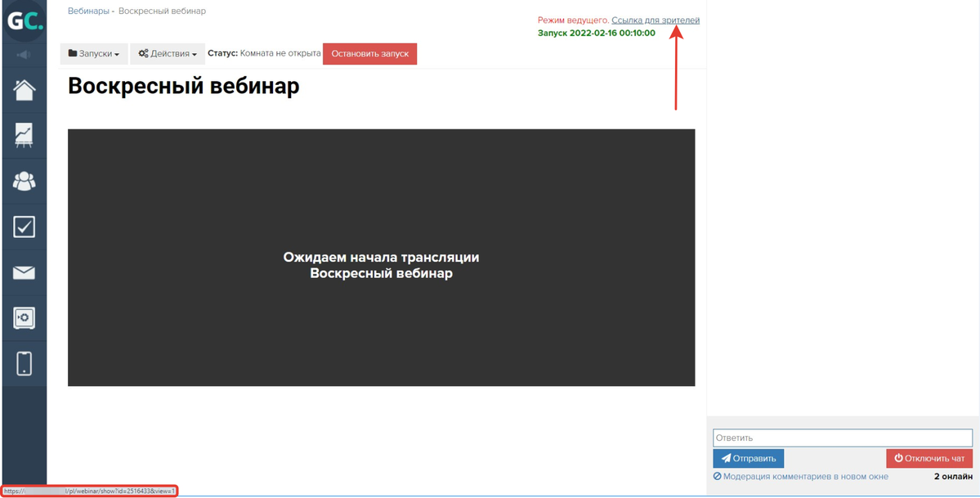980x498 pixels.
Task: Open the users group icon section
Action: click(25, 182)
